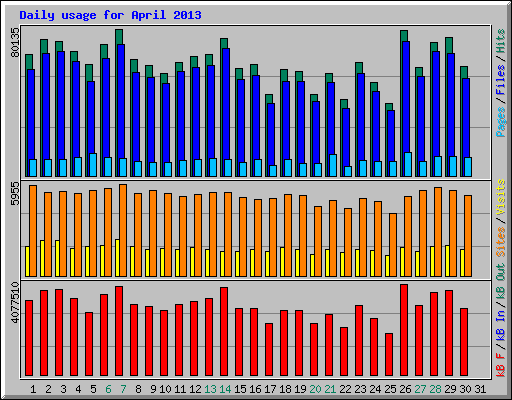Click the blue files bar above day 17
This screenshot has height=400, width=512.
(271, 133)
